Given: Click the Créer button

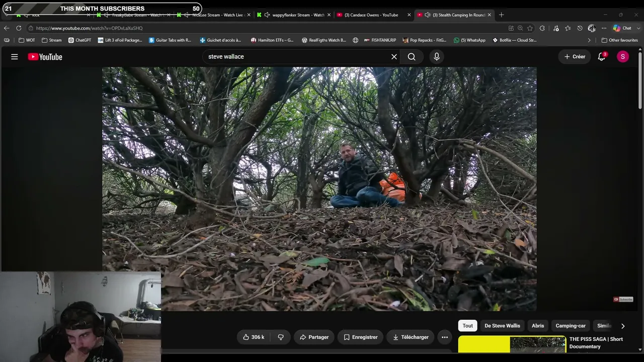Looking at the screenshot, I should click(575, 57).
